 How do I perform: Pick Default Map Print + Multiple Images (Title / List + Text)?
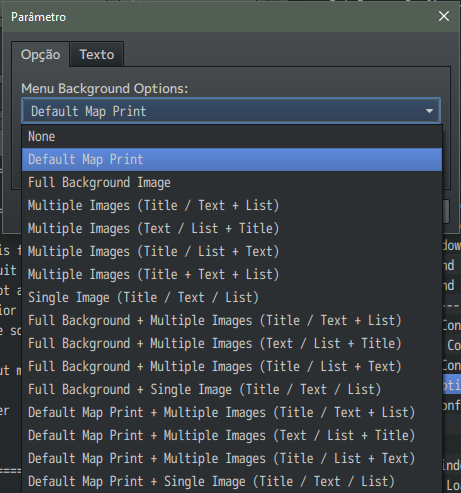[232, 459]
